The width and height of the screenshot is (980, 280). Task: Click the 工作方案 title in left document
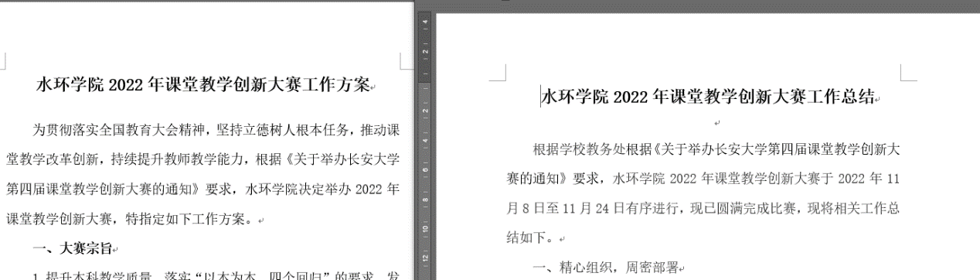click(x=204, y=85)
